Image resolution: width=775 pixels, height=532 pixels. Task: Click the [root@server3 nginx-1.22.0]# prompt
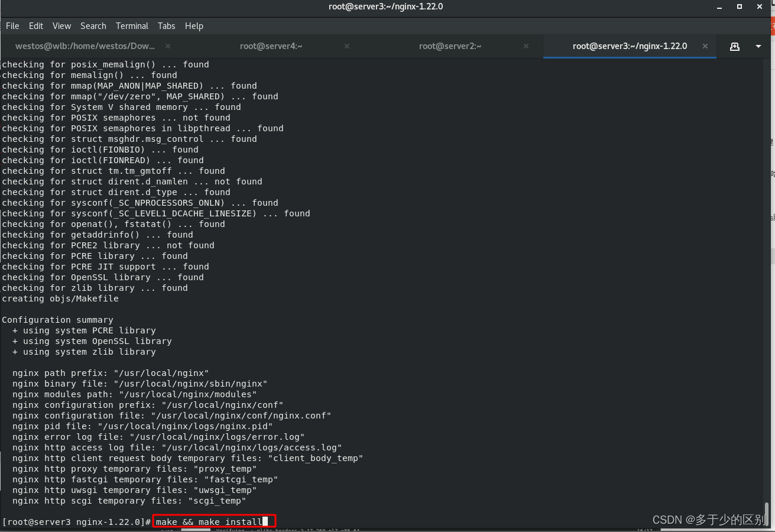click(76, 522)
